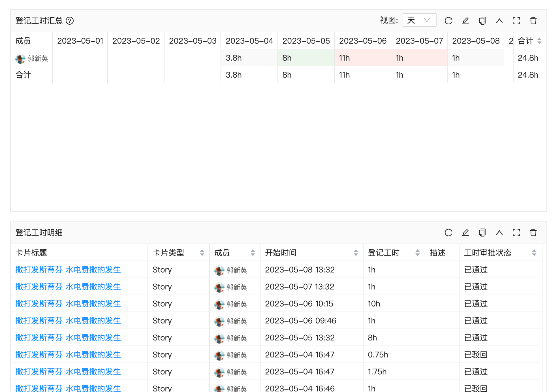
Task: Open the help icon beside 登记工时汇总
Action: point(70,21)
